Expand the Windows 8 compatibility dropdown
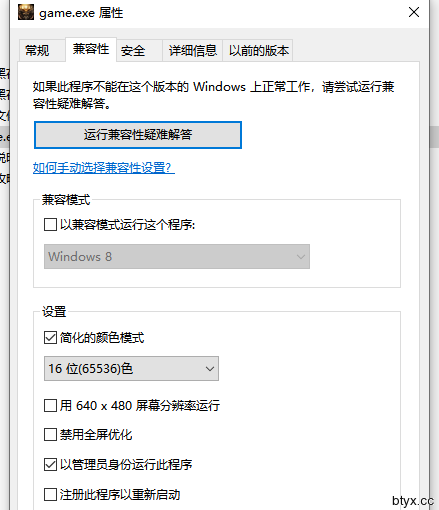Image resolution: width=439 pixels, height=510 pixels. point(177,257)
